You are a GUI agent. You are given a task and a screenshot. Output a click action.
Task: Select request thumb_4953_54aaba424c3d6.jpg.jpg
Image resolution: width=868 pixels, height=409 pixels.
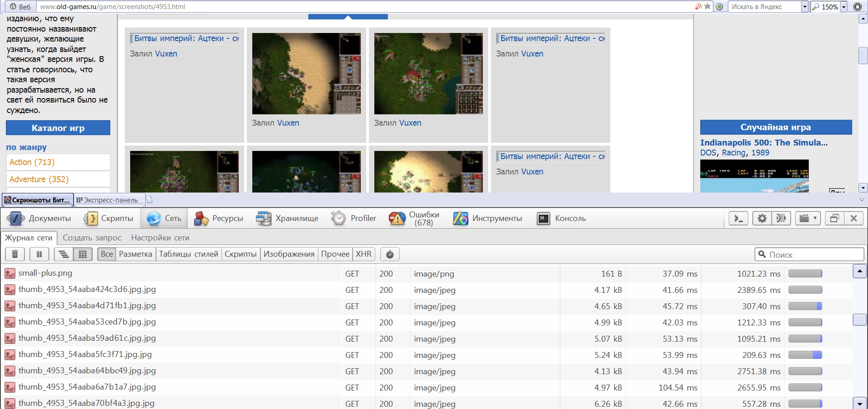427,290
